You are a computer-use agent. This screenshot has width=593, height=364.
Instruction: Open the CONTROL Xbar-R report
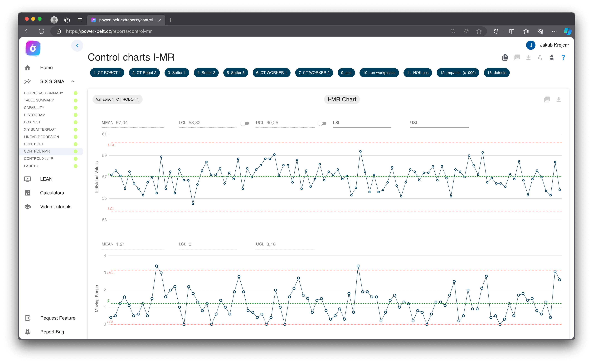(39, 159)
